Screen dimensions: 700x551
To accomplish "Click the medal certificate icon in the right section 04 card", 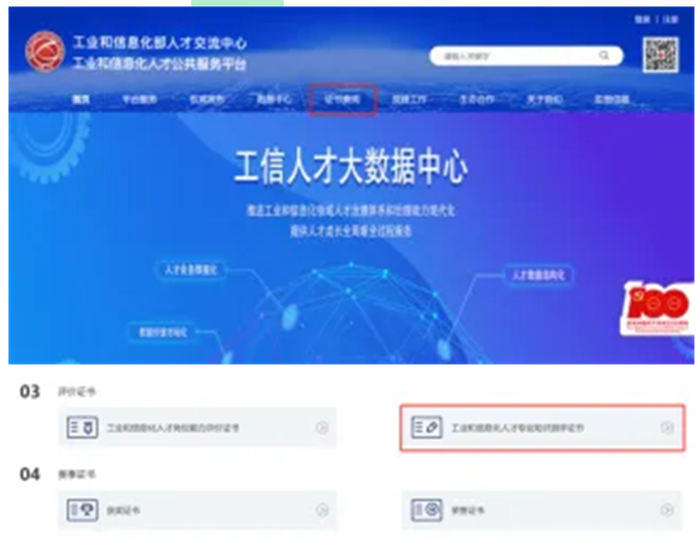I will point(427,510).
